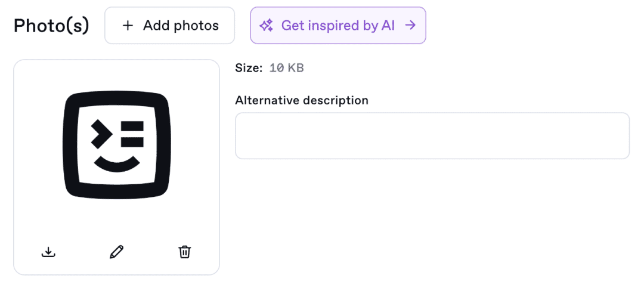Click the Photo(s) section heading

point(51,26)
